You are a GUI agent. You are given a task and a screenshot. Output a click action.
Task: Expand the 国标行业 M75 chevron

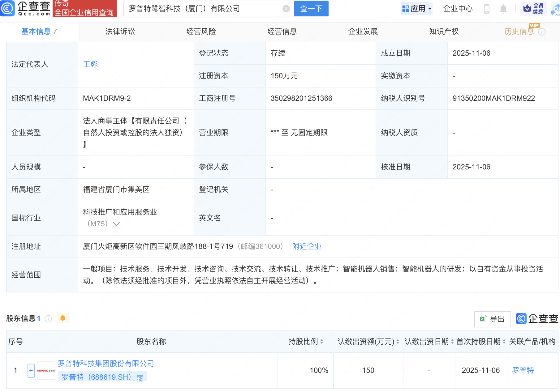pos(116,224)
